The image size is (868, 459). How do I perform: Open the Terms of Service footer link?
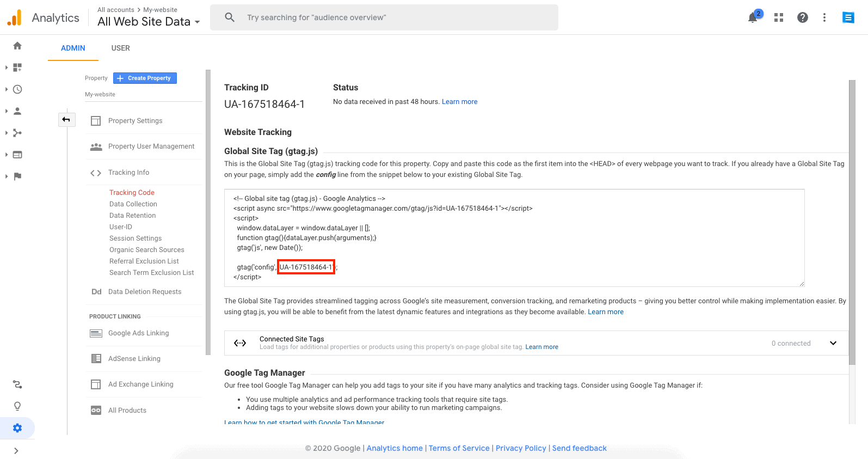click(459, 448)
